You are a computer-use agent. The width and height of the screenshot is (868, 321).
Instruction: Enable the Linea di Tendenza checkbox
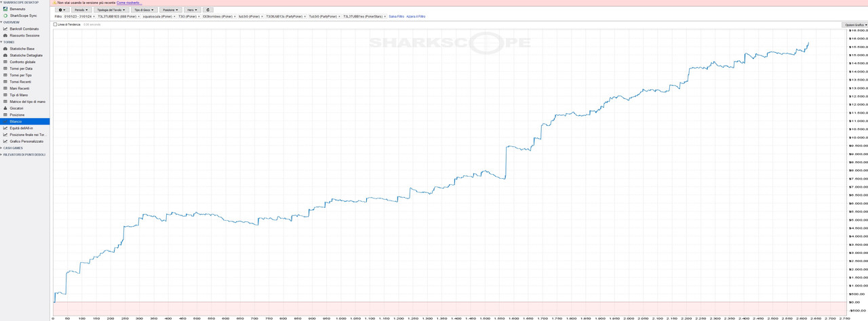56,24
